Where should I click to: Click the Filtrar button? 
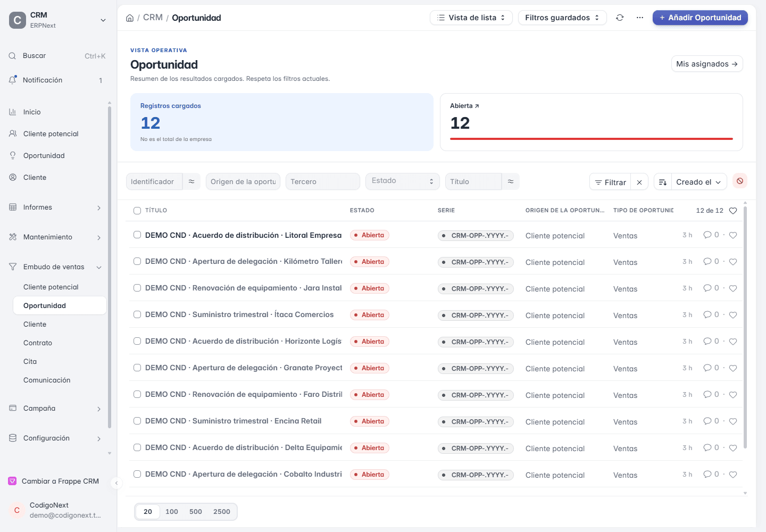610,182
